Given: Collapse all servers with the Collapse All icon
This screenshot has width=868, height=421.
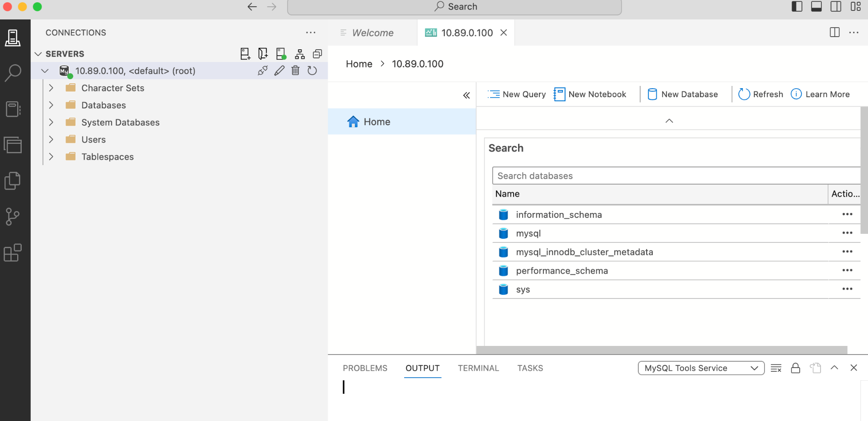Looking at the screenshot, I should pos(318,54).
